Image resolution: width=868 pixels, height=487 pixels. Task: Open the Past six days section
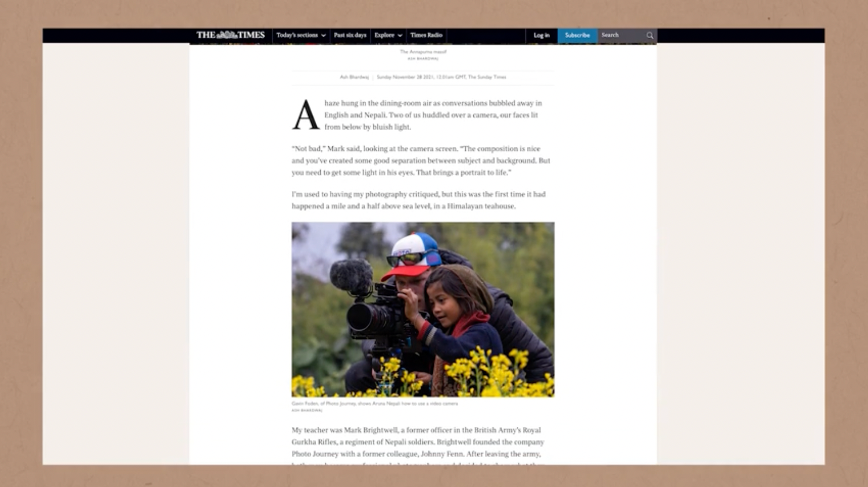pyautogui.click(x=350, y=35)
